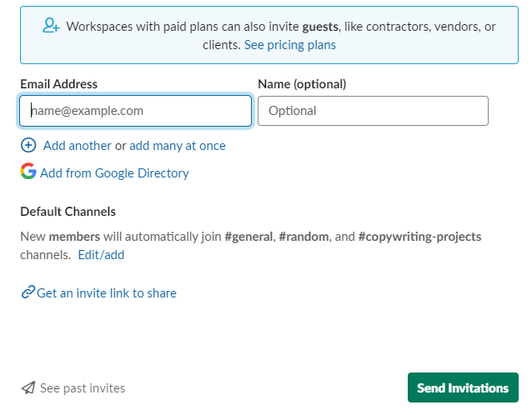The height and width of the screenshot is (415, 532).
Task: Click Get an invite link to share
Action: [107, 293]
